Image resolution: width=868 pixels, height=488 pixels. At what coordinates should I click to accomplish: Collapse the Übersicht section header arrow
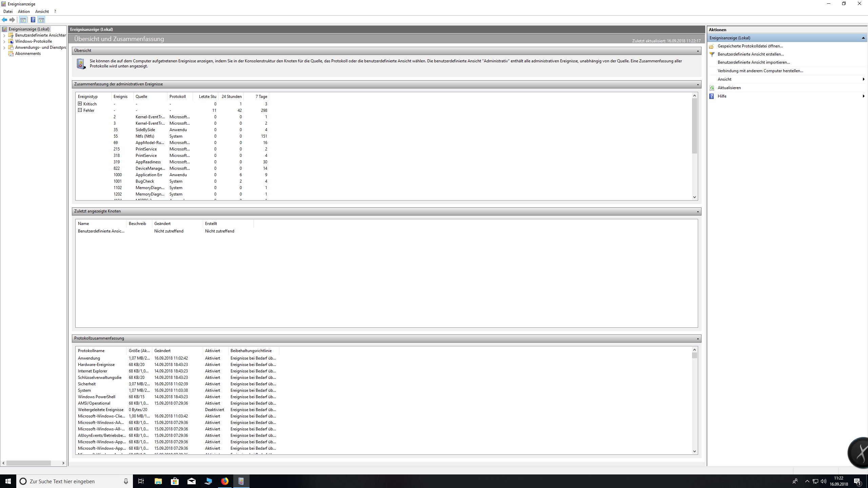pyautogui.click(x=698, y=51)
